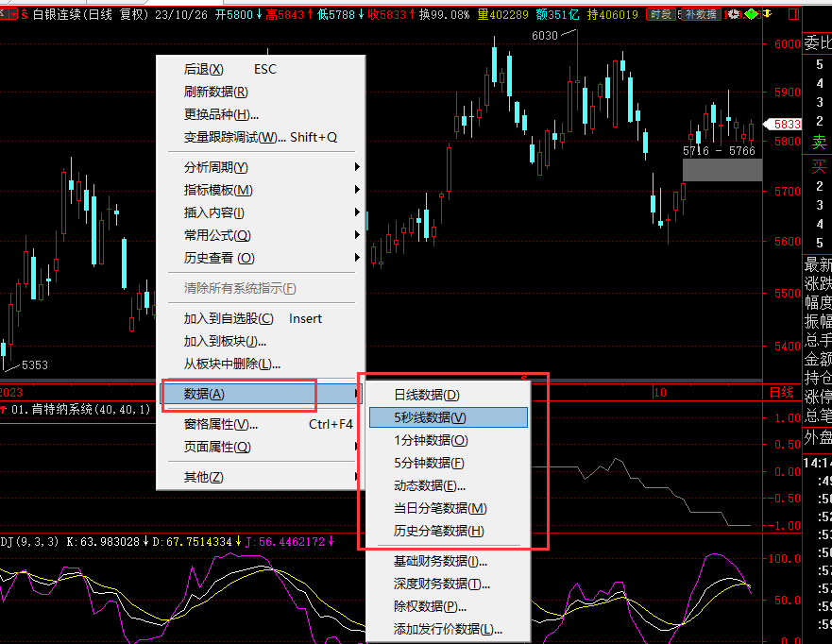Click the clock icon next to 补数据

point(734,14)
